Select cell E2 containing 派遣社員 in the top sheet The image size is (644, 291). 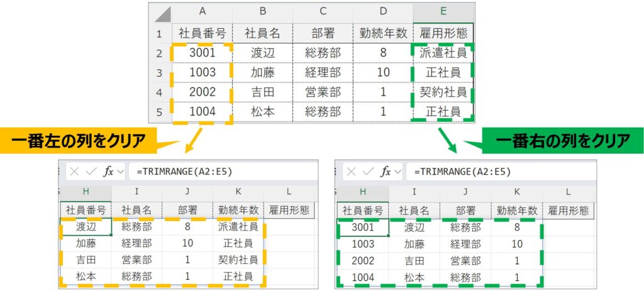pyautogui.click(x=443, y=53)
